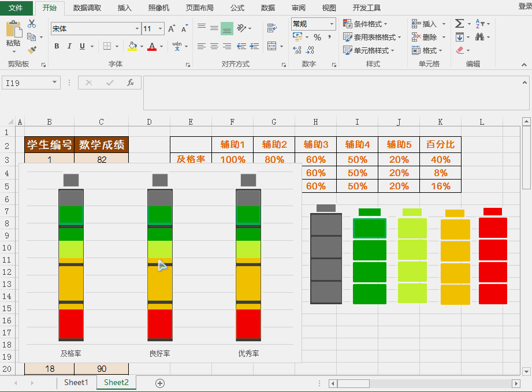Switch to the 插入 ribbon tab
The image size is (532, 392).
pyautogui.click(x=124, y=8)
